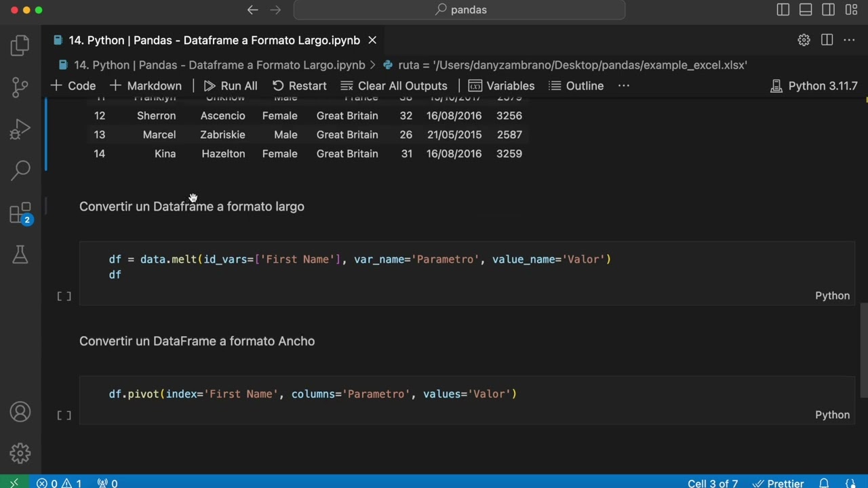This screenshot has width=868, height=488.
Task: Toggle the primary side bar layout icon
Action: [783, 9]
